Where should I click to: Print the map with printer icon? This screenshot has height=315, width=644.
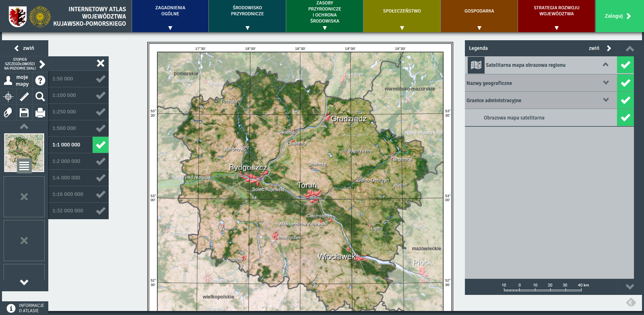40,113
